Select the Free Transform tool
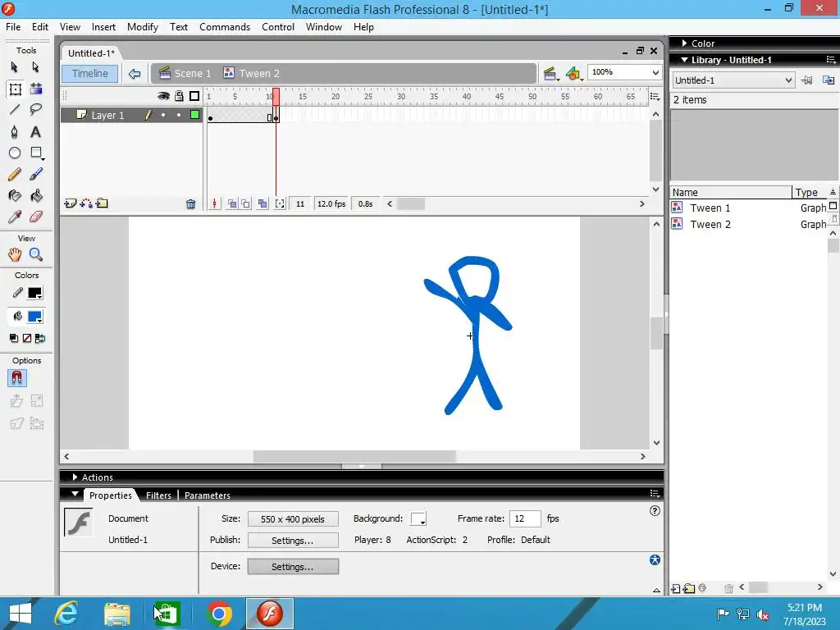840x630 pixels. 15,89
